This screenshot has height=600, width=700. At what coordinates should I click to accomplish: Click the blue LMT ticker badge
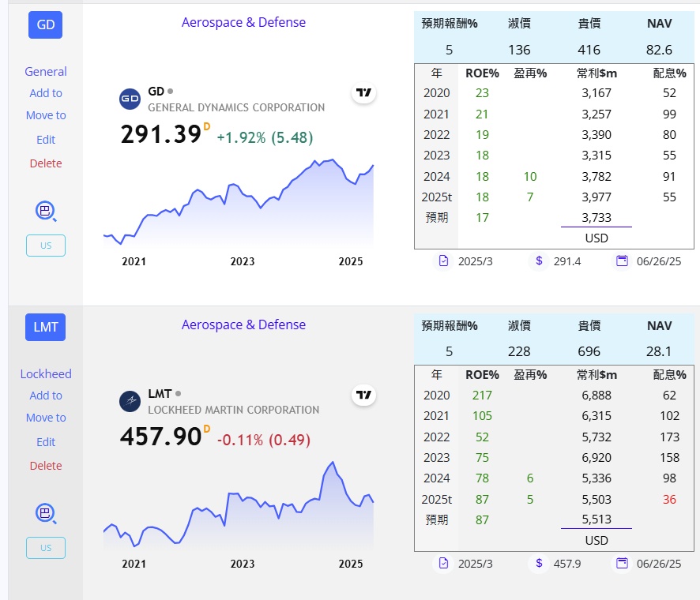[x=46, y=327]
